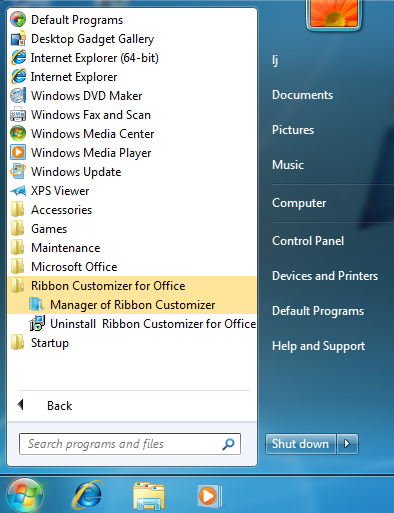Viewport: 394px width, 513px height.
Task: Open Internet Explorer from the taskbar
Action: 87,495
